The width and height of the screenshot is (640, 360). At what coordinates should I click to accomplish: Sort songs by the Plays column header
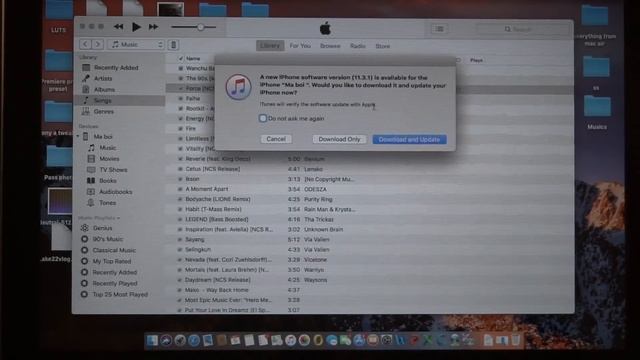pos(476,60)
